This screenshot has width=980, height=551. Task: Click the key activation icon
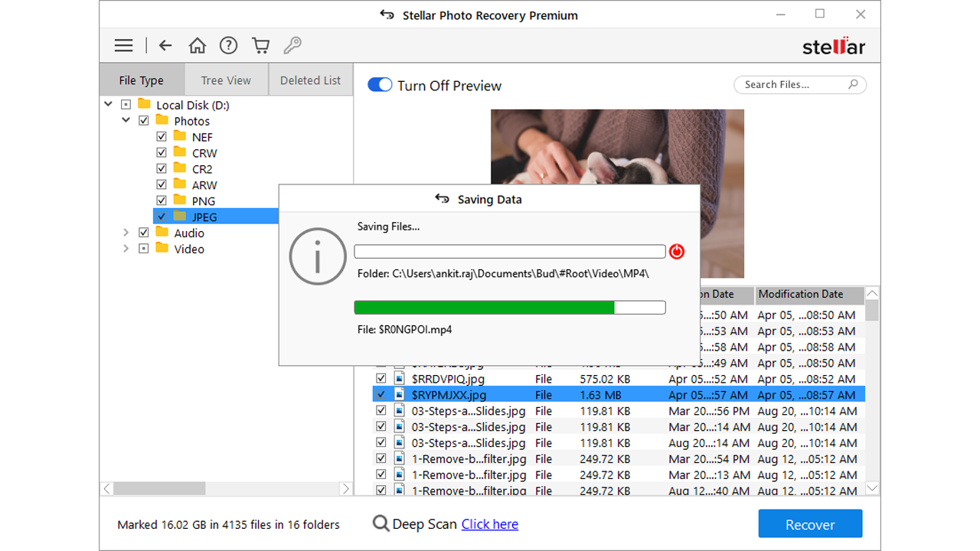tap(292, 46)
